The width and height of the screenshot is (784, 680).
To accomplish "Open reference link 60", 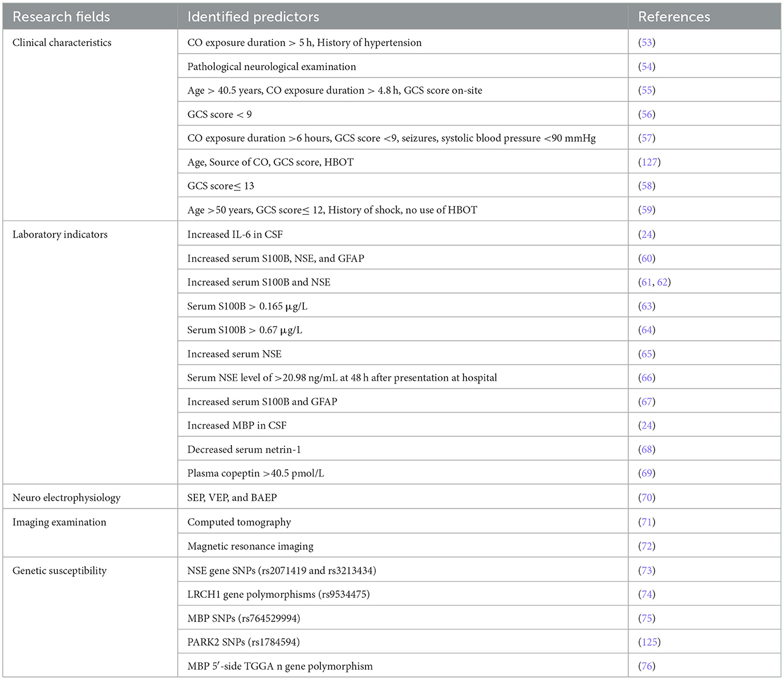I will (647, 259).
